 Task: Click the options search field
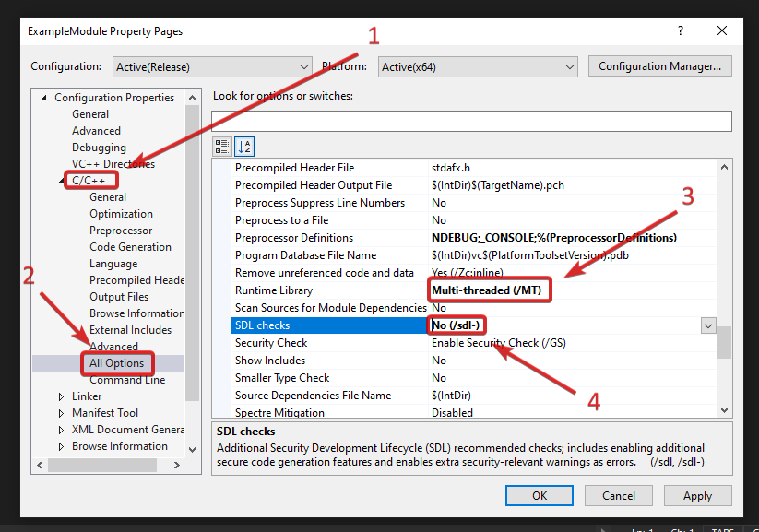(470, 121)
